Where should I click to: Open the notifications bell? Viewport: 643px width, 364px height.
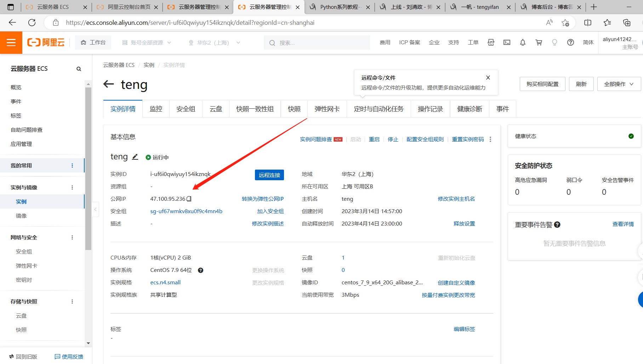(x=523, y=42)
